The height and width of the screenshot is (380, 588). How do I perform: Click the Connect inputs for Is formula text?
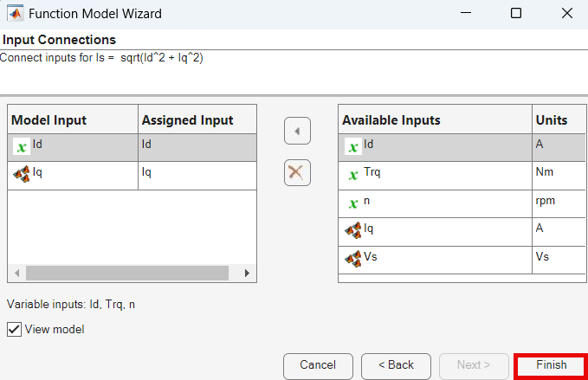click(101, 58)
